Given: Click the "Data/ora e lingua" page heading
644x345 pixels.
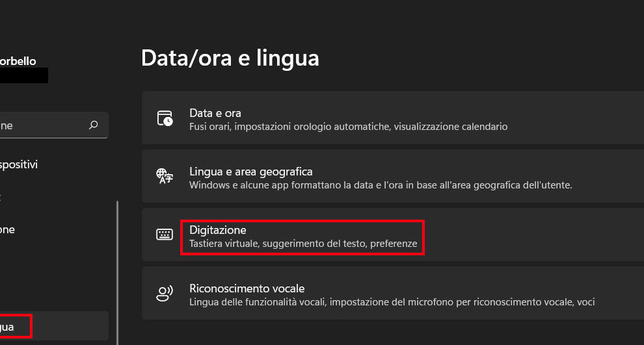Looking at the screenshot, I should 230,58.
